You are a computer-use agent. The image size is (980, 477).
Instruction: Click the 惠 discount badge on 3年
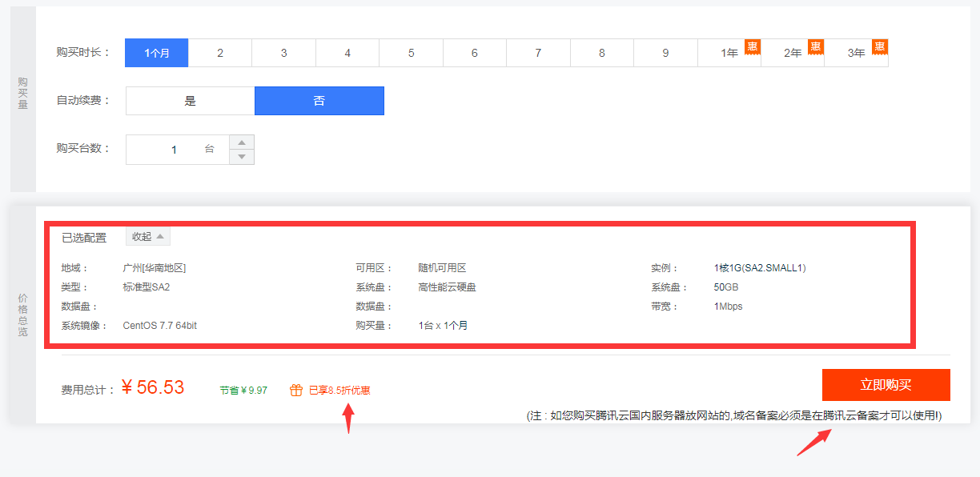[879, 46]
